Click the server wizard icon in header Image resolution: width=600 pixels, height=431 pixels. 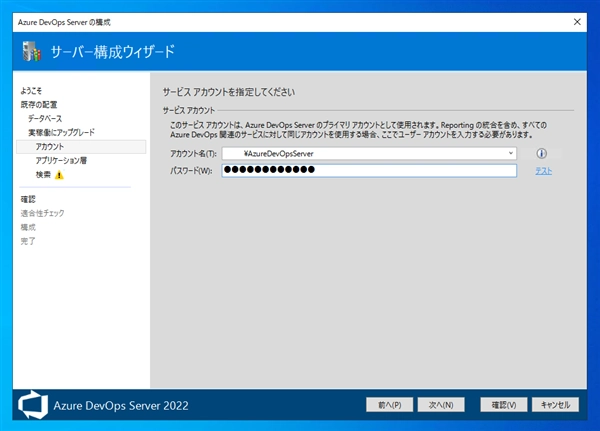pos(31,51)
